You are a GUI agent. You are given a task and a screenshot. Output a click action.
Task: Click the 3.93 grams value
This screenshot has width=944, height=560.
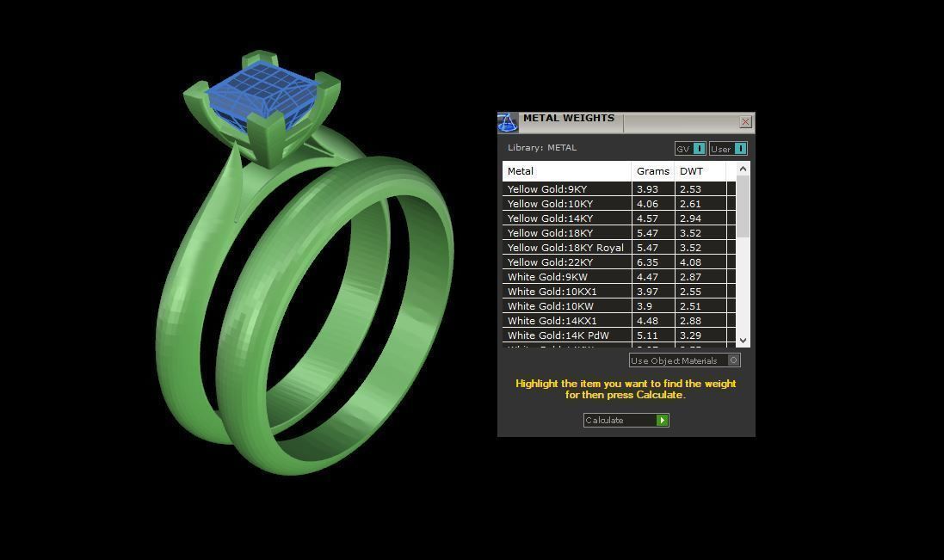tap(647, 189)
